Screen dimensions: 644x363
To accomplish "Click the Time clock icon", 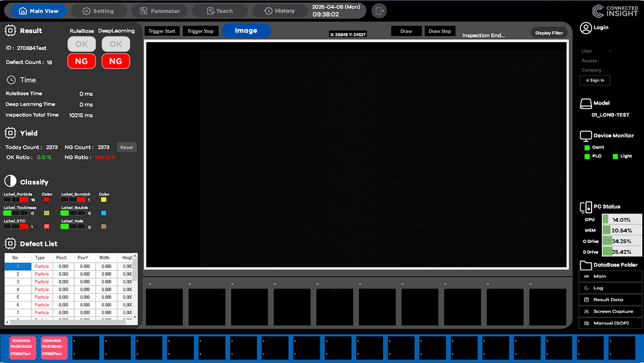I will 11,80.
